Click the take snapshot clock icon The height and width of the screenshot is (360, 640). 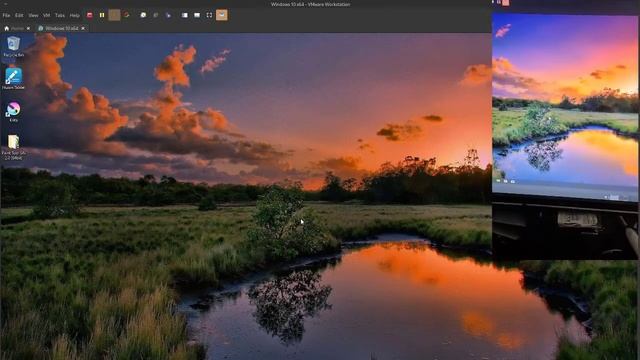coord(143,15)
